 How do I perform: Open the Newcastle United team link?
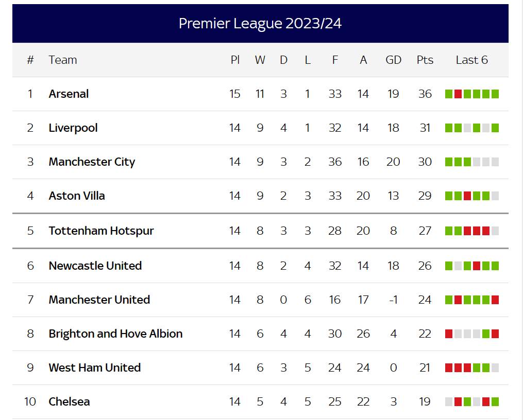pos(95,266)
